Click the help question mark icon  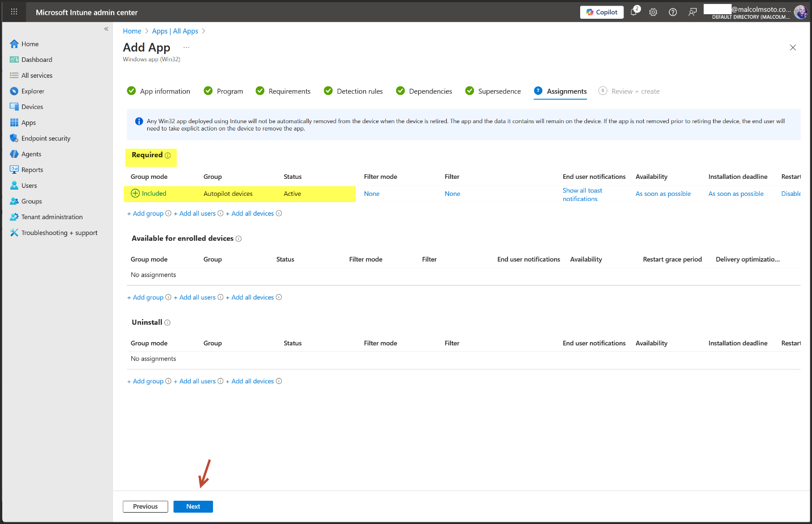coord(673,12)
